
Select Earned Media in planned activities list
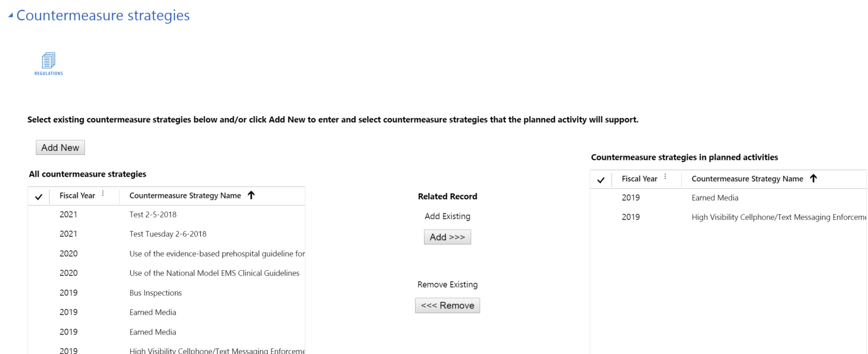[x=715, y=197]
